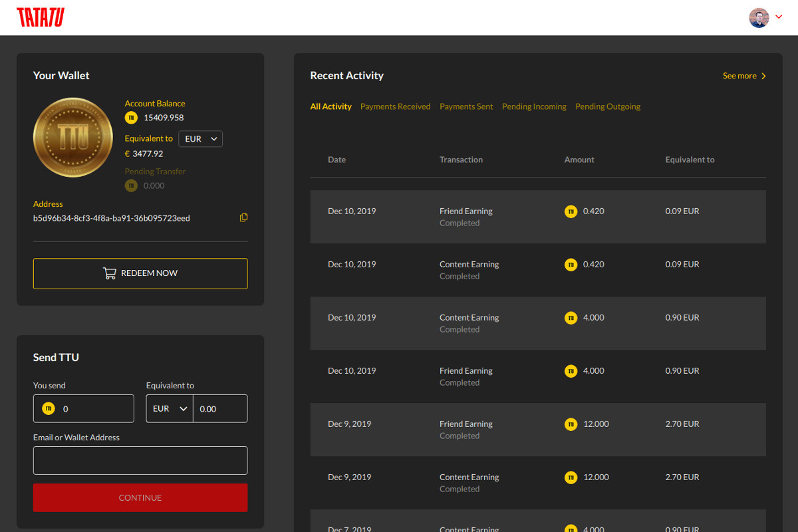Click Content Earning label in 0.420 row
The height and width of the screenshot is (532, 798).
469,264
